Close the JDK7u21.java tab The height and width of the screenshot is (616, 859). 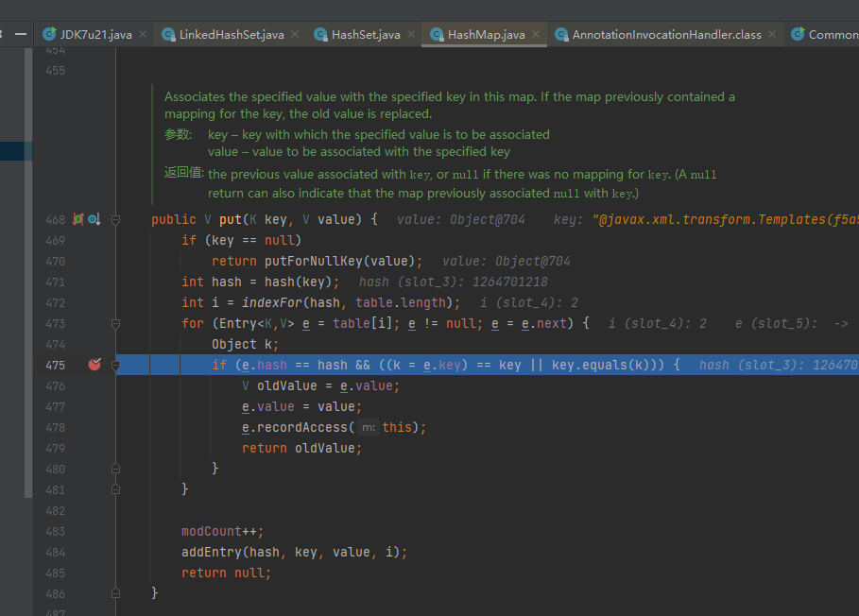[143, 34]
